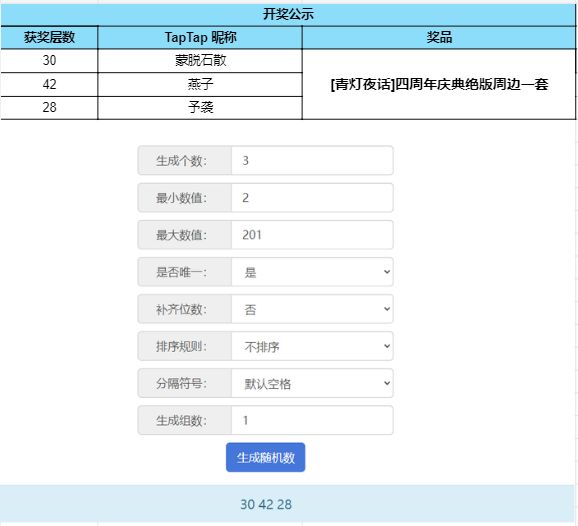Image resolution: width=578 pixels, height=526 pixels.
Task: Select the cell with nickname 予袭
Action: pyautogui.click(x=200, y=108)
